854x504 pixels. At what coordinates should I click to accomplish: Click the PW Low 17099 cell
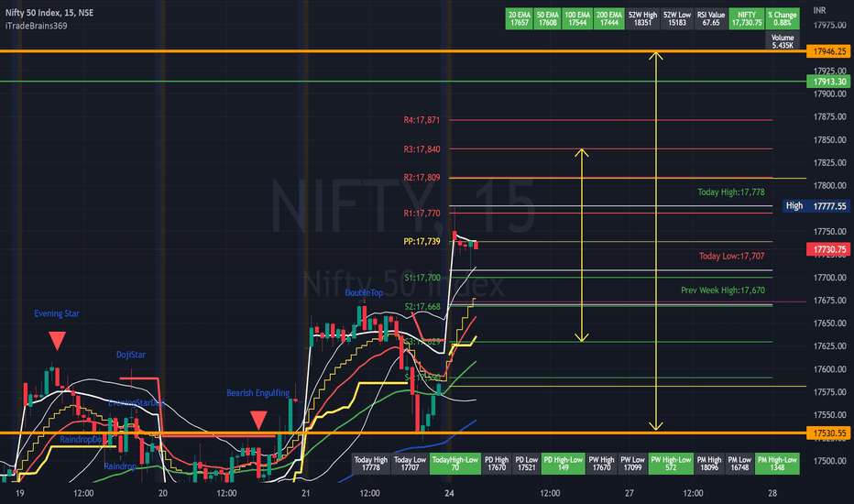632,464
